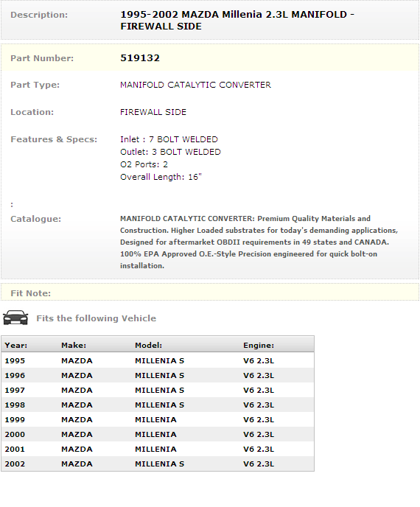Screen dimensions: 420x507
Task: Click the FIREWALL SIDE location value
Action: click(153, 112)
